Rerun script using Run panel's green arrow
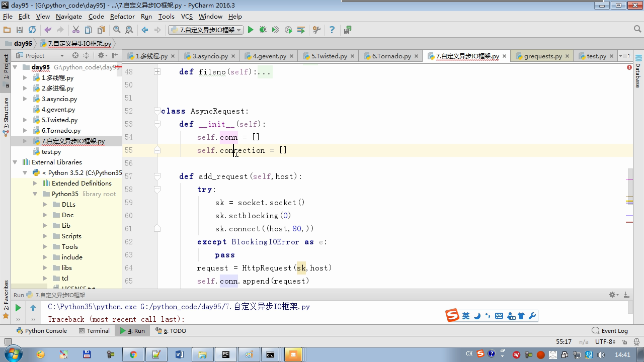 (x=18, y=308)
